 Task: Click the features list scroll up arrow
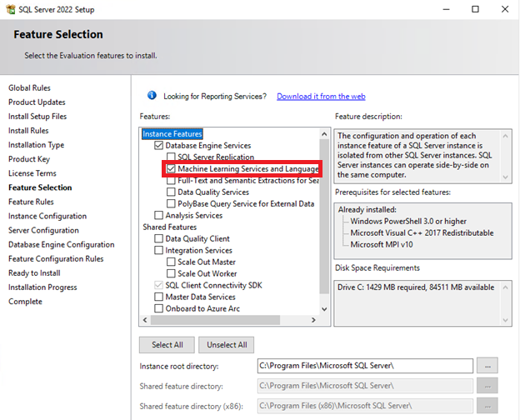324,134
